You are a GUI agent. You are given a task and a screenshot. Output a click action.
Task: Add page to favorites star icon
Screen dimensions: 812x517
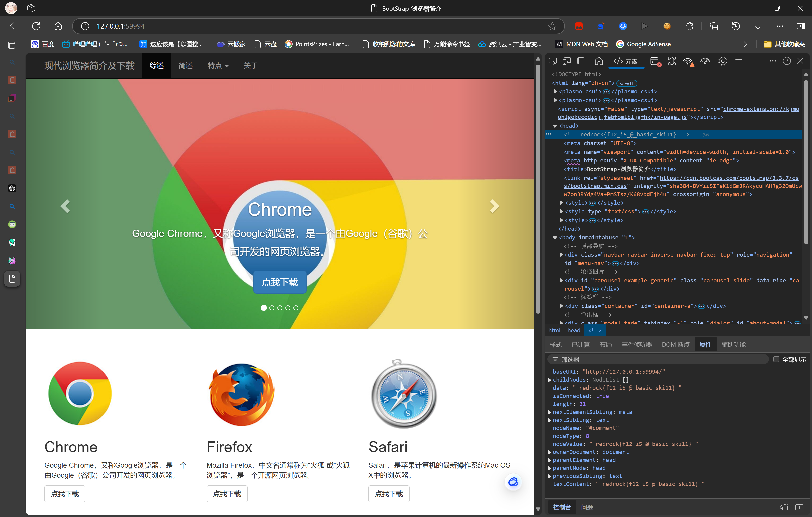click(552, 26)
